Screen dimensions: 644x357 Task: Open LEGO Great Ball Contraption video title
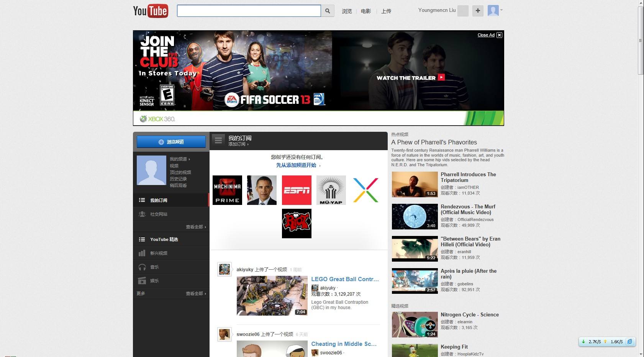(x=345, y=279)
